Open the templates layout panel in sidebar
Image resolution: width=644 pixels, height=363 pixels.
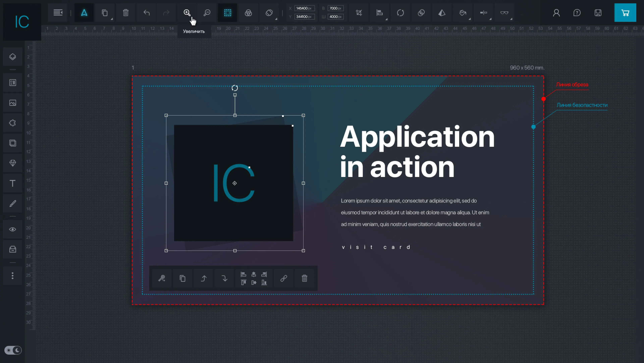click(13, 83)
